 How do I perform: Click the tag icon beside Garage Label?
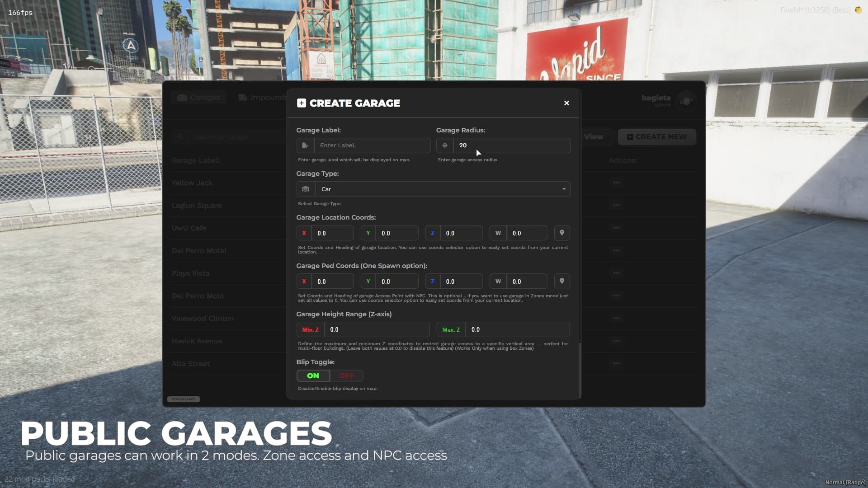305,145
